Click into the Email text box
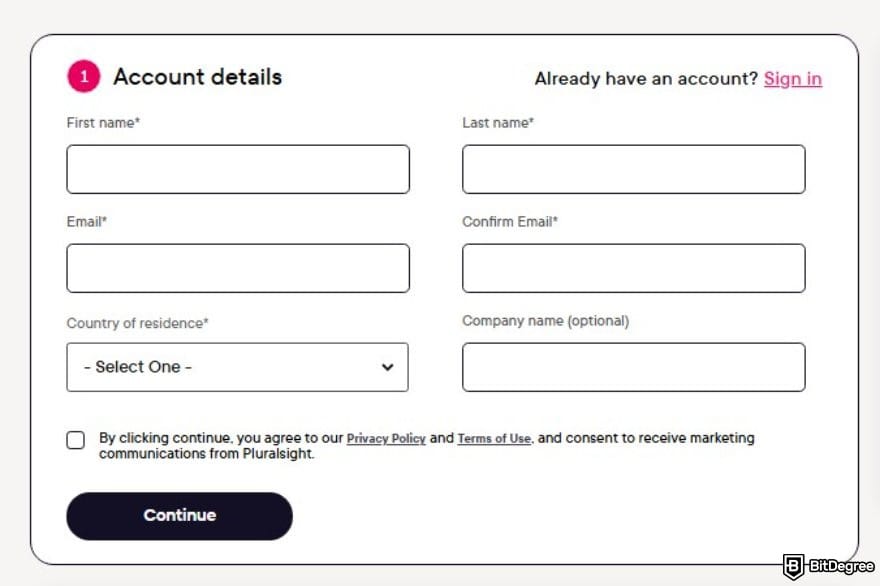 pyautogui.click(x=238, y=268)
